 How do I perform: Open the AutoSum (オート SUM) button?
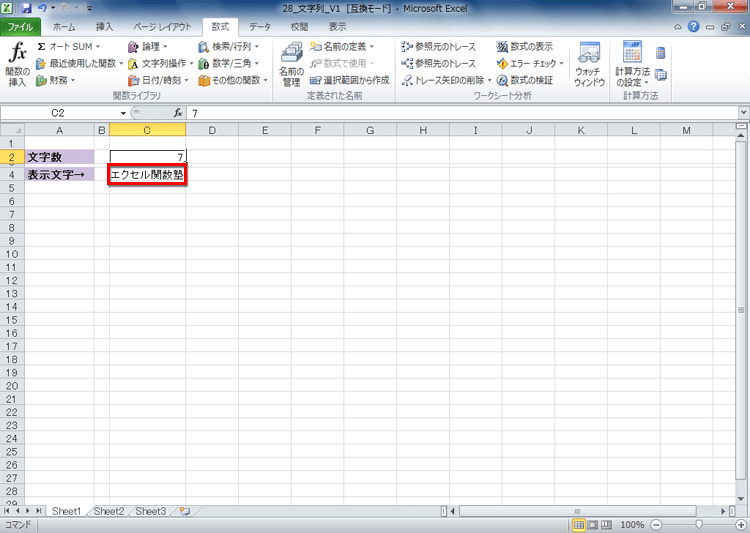[68, 46]
